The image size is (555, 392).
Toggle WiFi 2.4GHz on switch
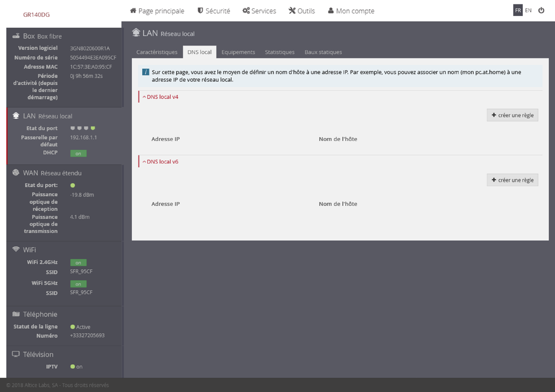point(78,263)
